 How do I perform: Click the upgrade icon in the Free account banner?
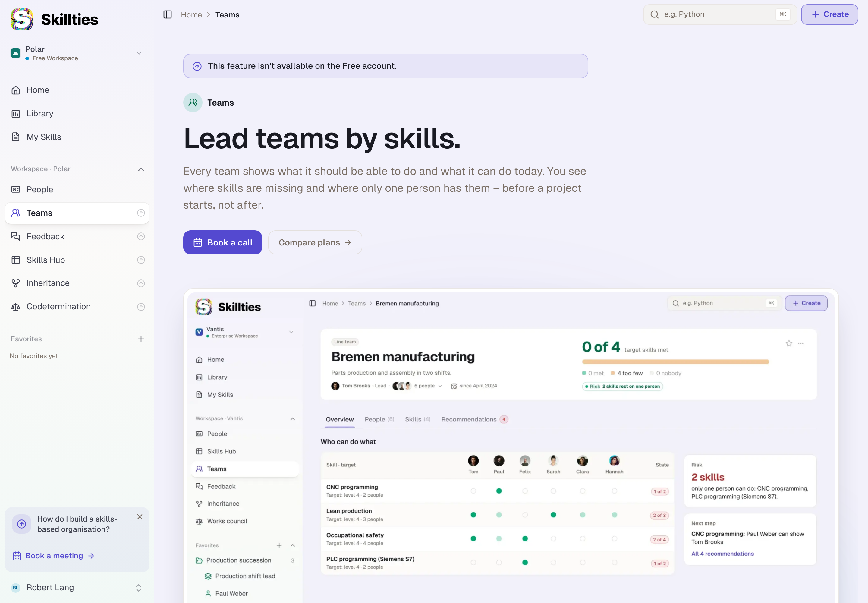click(197, 66)
